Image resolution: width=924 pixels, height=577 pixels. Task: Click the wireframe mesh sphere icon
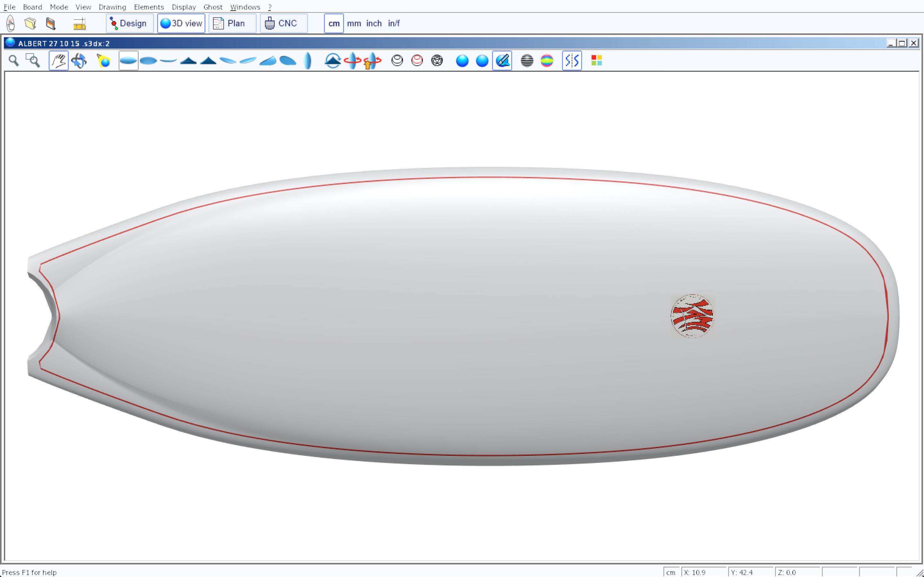[x=437, y=61]
